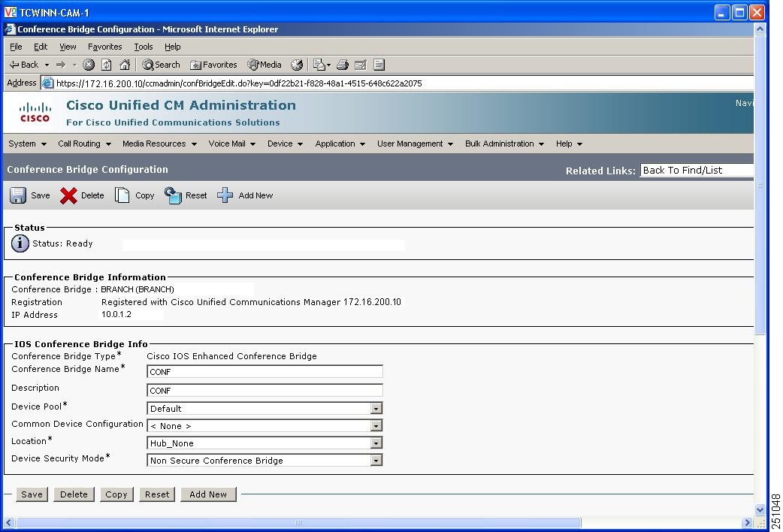Click the vertical scrollbar thumb
This screenshot has width=783, height=532.
click(760, 185)
